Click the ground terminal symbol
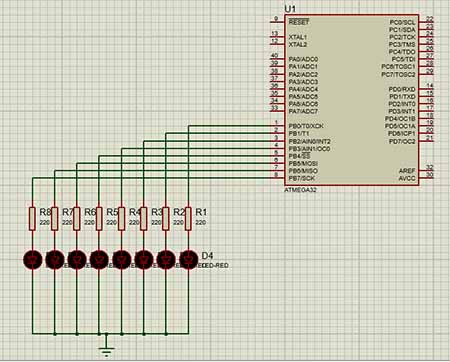This screenshot has width=450, height=362. click(x=106, y=347)
